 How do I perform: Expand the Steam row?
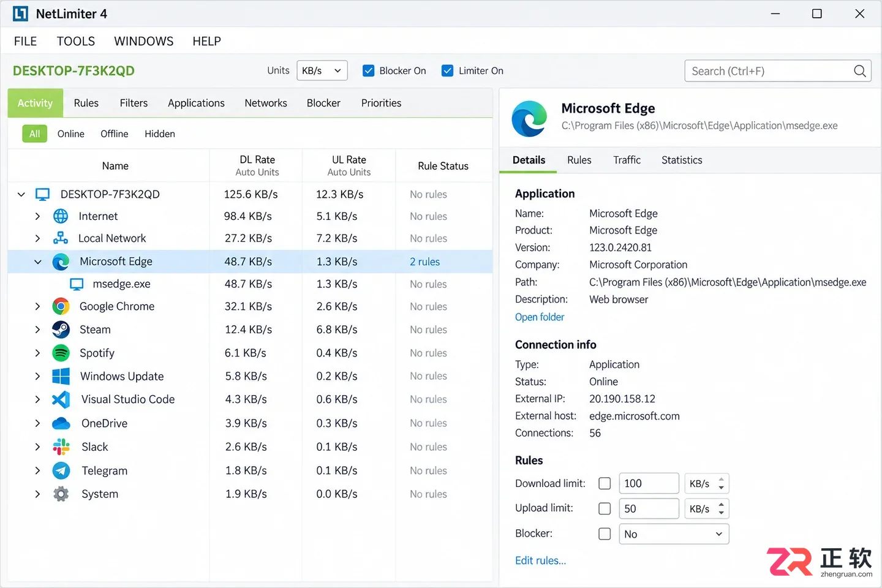(37, 330)
